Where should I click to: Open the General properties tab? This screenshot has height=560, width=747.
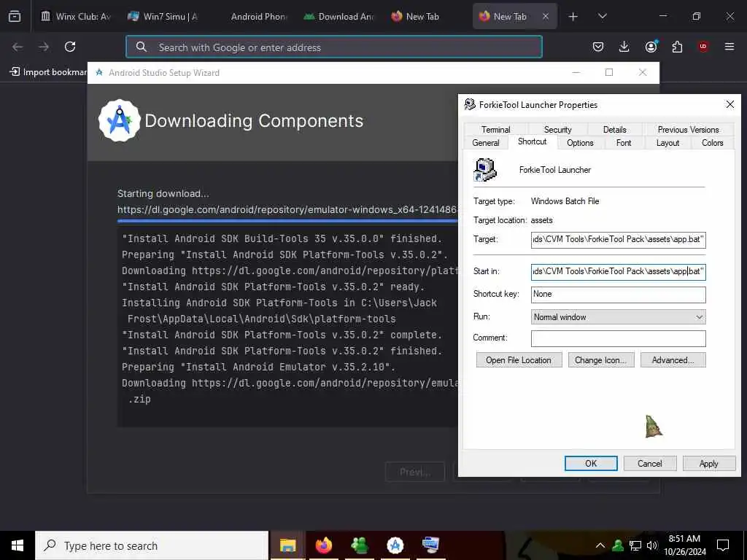click(485, 143)
